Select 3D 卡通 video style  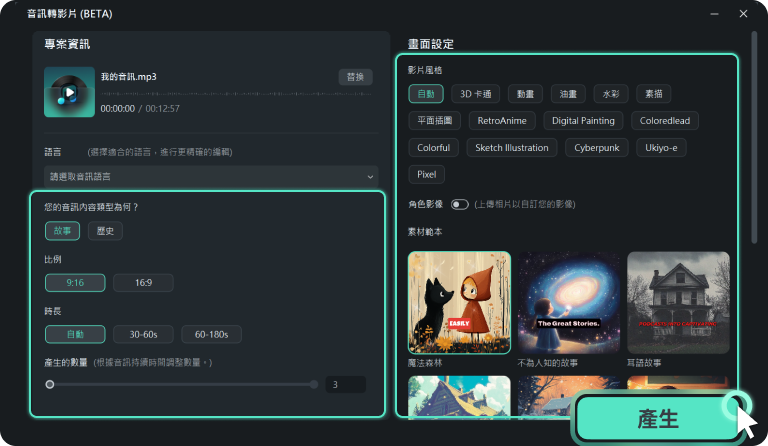(476, 94)
